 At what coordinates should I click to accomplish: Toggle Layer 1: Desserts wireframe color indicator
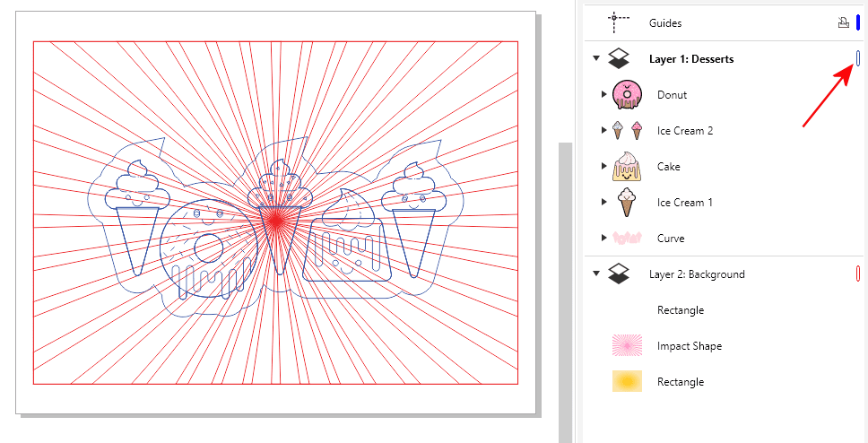[x=858, y=59]
